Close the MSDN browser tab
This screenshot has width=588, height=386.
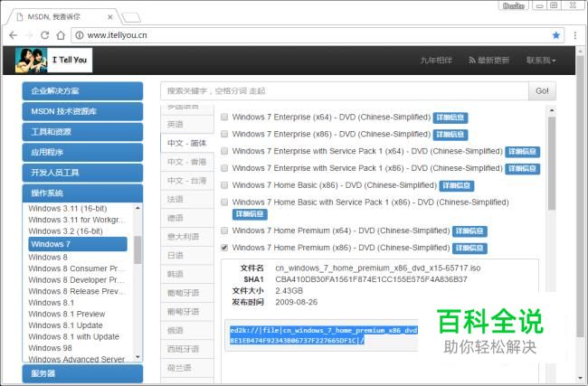click(x=109, y=17)
